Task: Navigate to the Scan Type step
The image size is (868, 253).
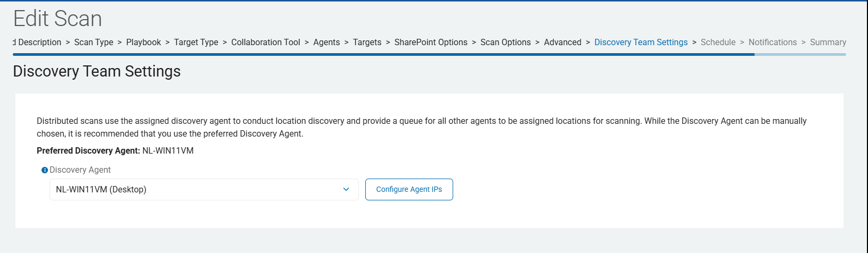Action: coord(94,42)
